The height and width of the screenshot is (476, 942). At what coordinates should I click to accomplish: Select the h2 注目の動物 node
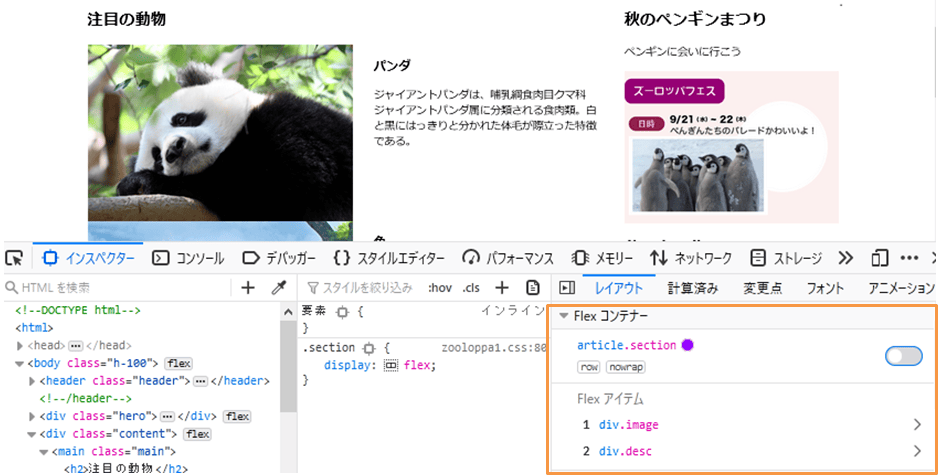coord(126,469)
